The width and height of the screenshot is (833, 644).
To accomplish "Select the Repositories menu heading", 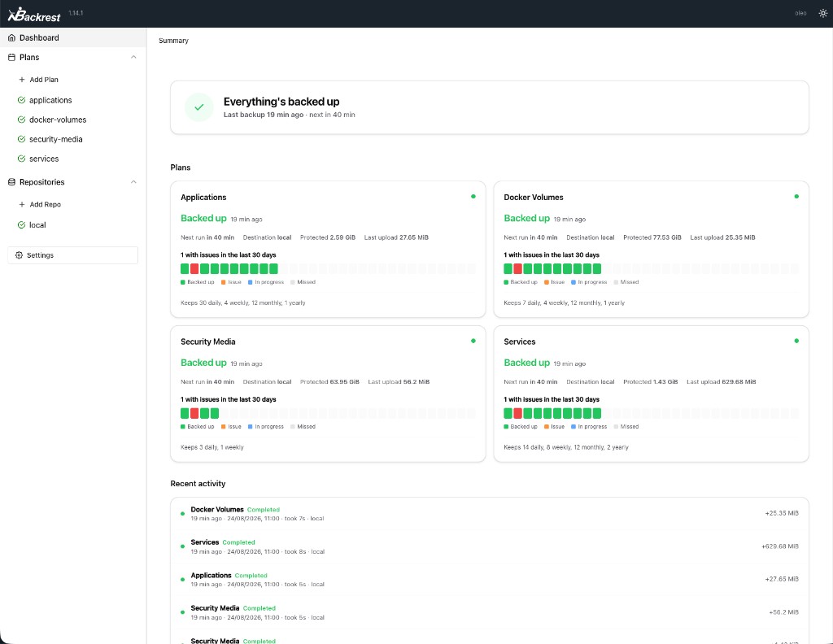I will tap(42, 182).
